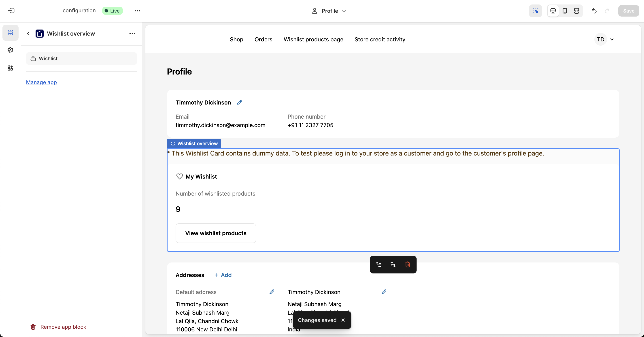Screen dimensions: 644x337
Task: Toggle the inspector selection mode icon
Action: tap(535, 11)
